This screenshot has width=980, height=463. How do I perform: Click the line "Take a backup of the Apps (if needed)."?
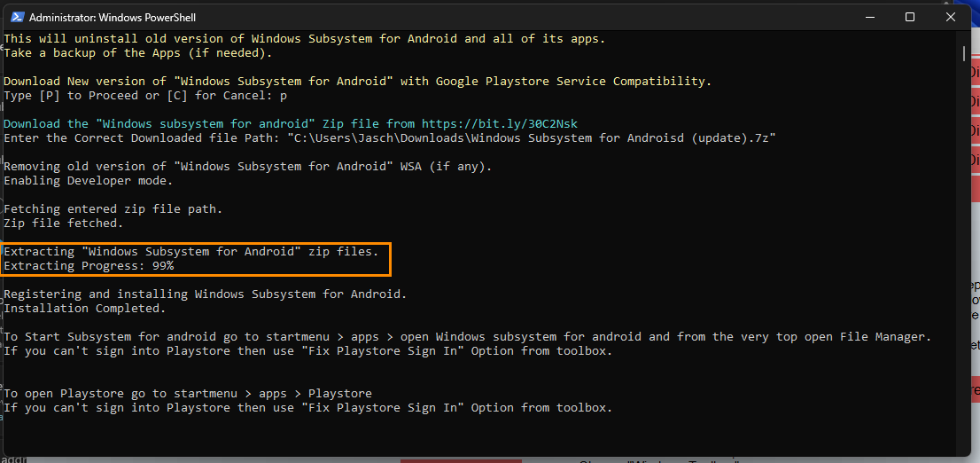coord(138,52)
